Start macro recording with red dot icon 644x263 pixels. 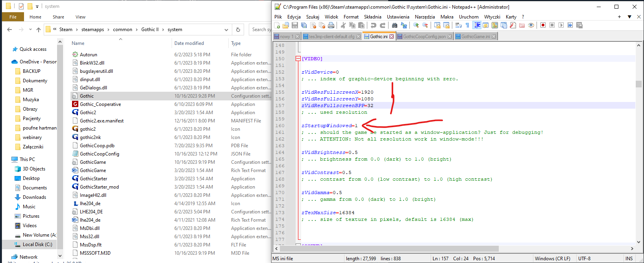(x=543, y=25)
